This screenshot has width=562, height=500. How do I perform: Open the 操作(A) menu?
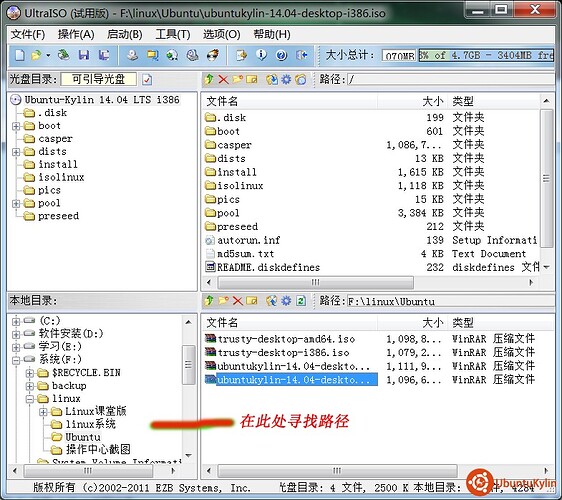coord(76,35)
